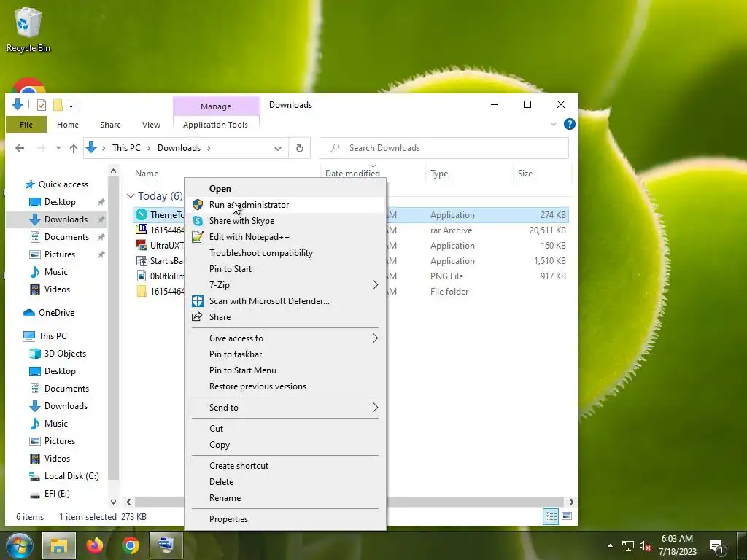Refresh the Downloads folder
This screenshot has height=560, width=747.
click(x=300, y=149)
